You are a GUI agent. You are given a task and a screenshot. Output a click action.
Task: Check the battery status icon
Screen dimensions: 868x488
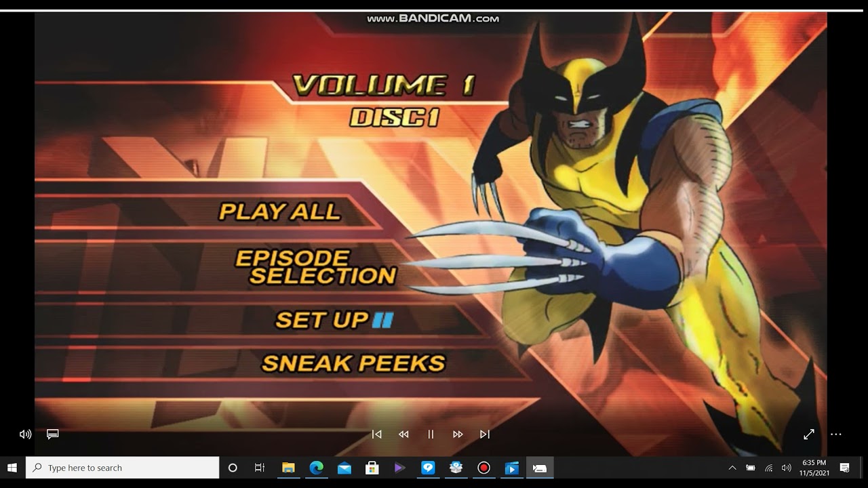[751, 468]
